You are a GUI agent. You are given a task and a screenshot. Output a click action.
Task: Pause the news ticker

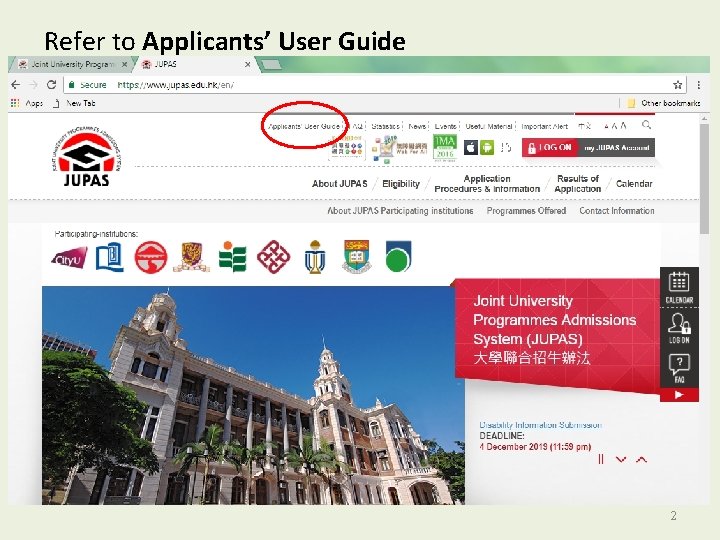pos(601,459)
